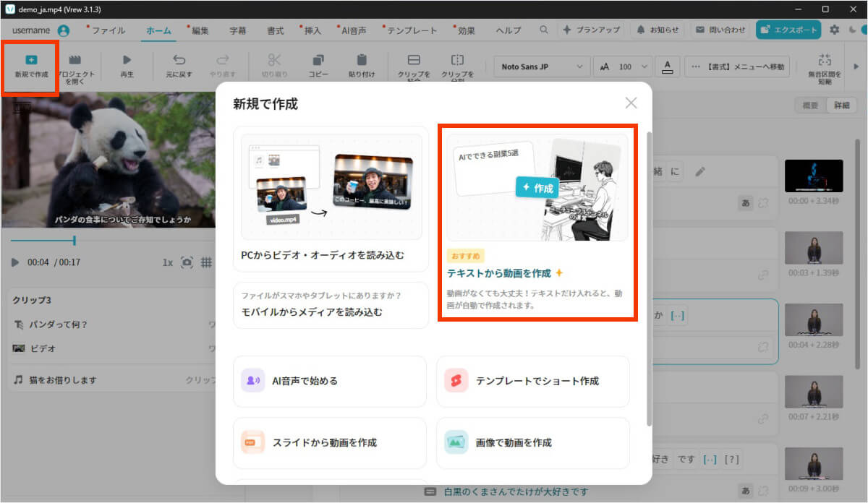Close the 新規で作成 dialog
Screen dimensions: 868x503
631,103
